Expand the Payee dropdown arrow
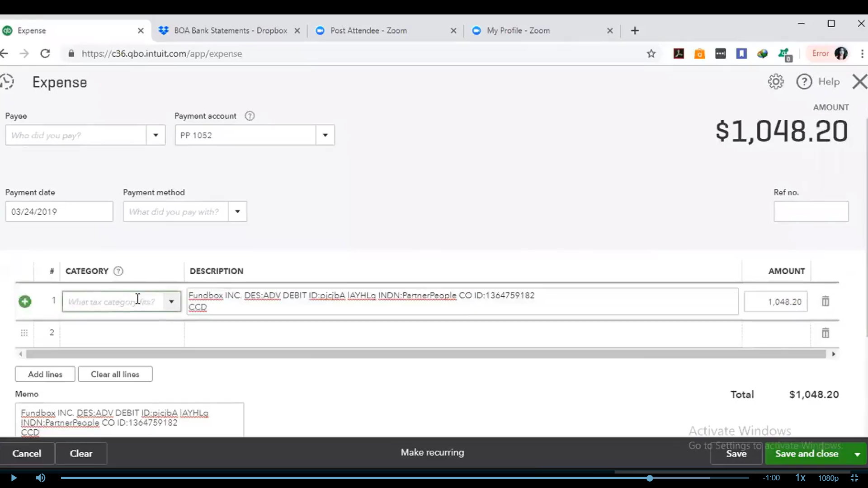 156,135
